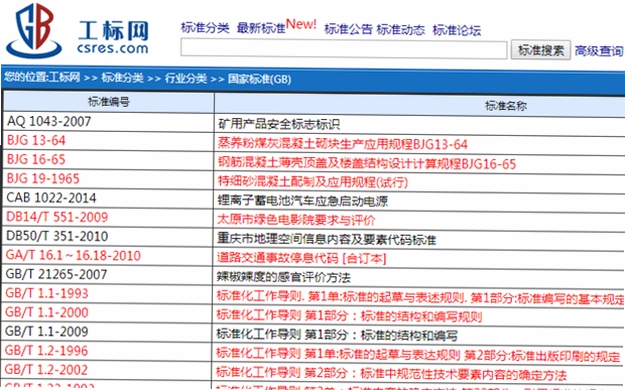The image size is (625, 390).
Task: Click the GB 工标网 site logo
Action: [77, 30]
